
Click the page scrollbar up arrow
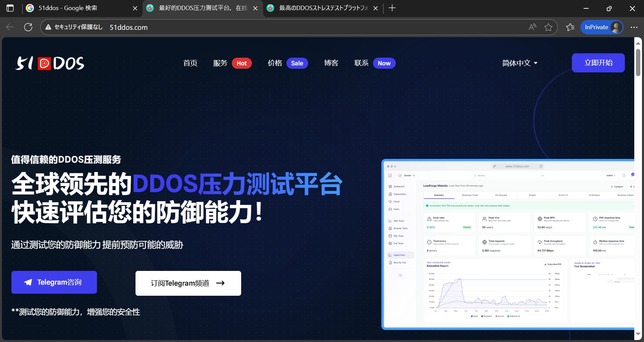click(638, 43)
